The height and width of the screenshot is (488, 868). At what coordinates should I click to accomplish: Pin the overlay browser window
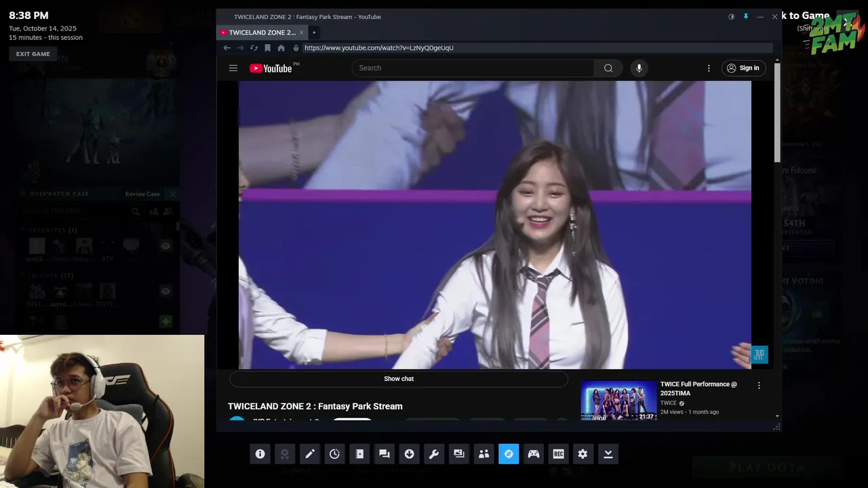click(745, 17)
